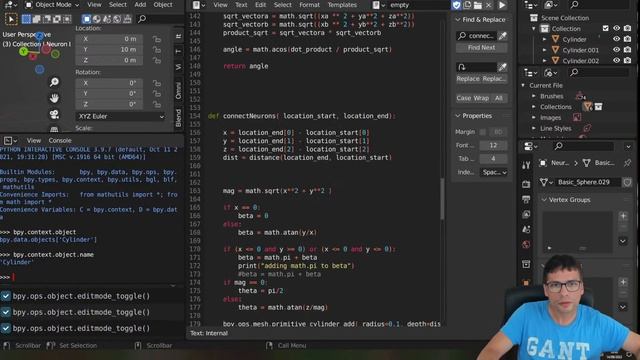Click the new text copy icon
Viewport: 640px width, 360px height.
467,5
